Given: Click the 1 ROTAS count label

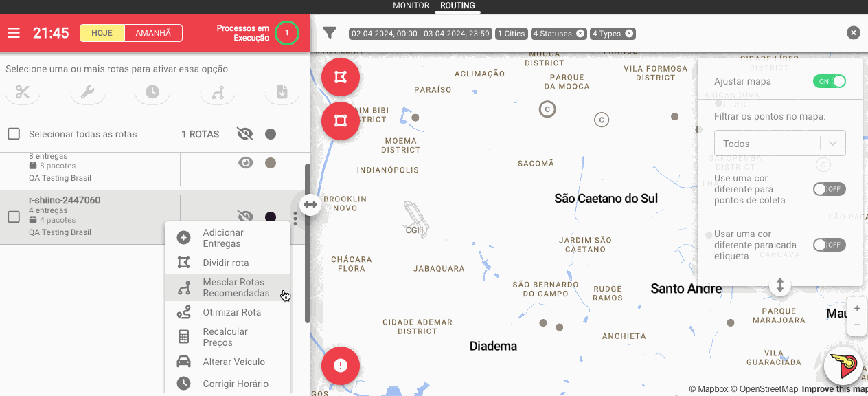Looking at the screenshot, I should tap(201, 134).
